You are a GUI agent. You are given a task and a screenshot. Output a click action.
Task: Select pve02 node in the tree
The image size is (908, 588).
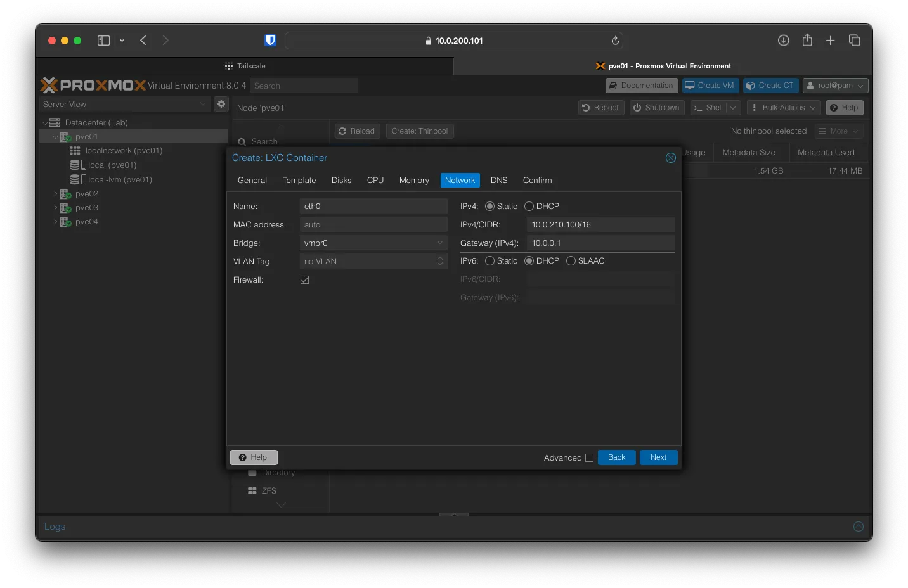click(x=86, y=194)
